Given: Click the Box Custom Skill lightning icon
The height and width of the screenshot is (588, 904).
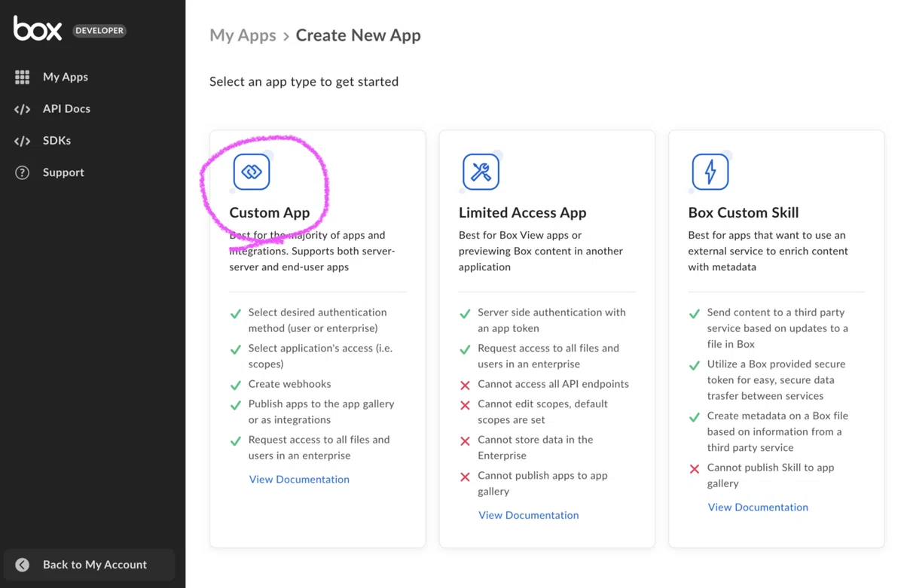Looking at the screenshot, I should 710,172.
